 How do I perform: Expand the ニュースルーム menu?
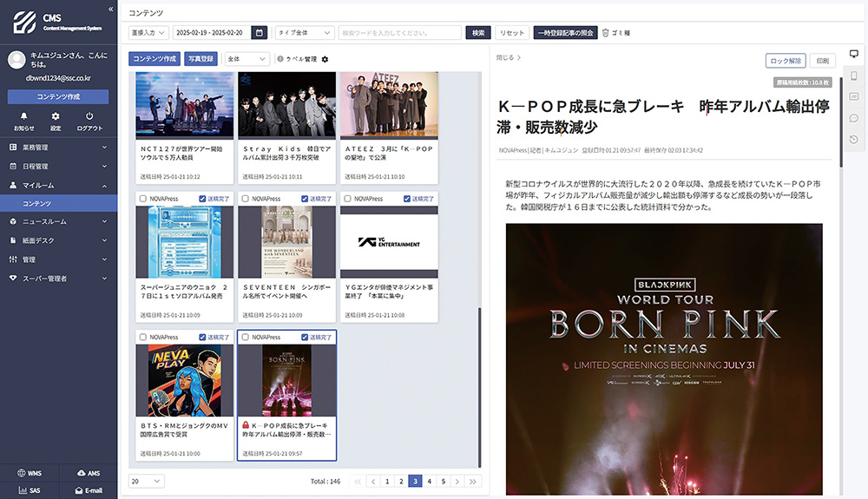coord(59,221)
